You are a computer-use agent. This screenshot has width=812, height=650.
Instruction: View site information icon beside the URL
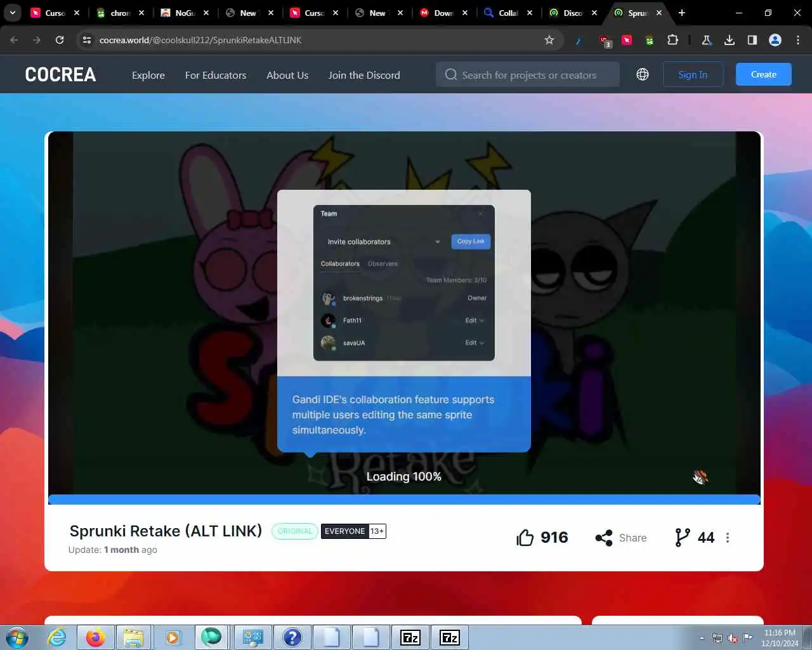pos(87,40)
